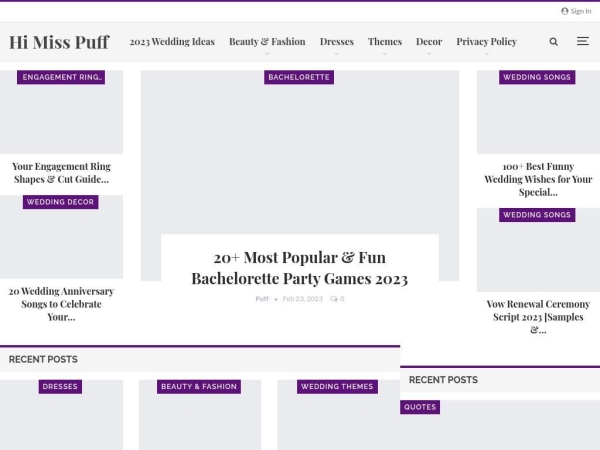The height and width of the screenshot is (450, 600).
Task: Expand the Decor dropdown menu
Action: pos(429,42)
